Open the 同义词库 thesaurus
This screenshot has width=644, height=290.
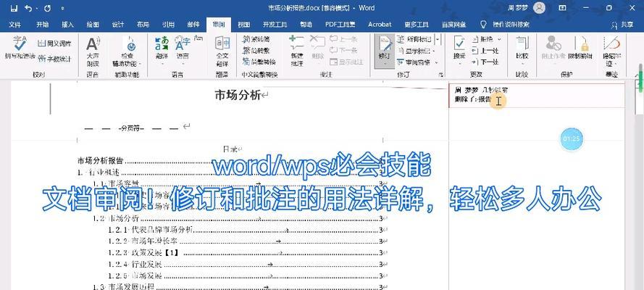pos(54,43)
